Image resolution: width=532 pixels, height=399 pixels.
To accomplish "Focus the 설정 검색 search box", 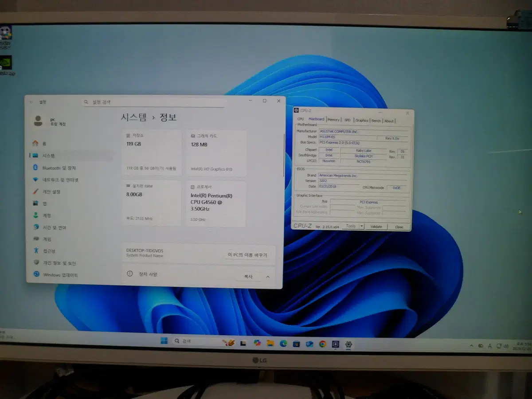I will [153, 102].
